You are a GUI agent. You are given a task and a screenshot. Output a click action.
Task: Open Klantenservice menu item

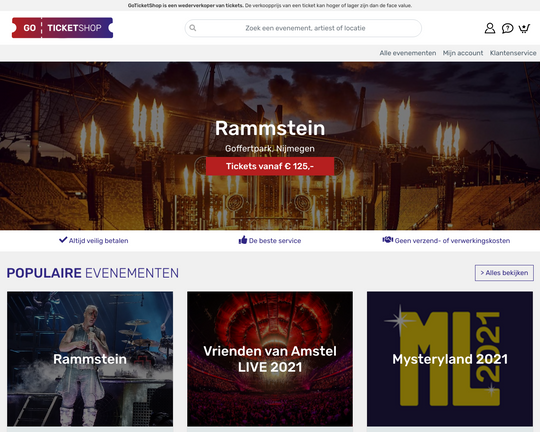[513, 53]
